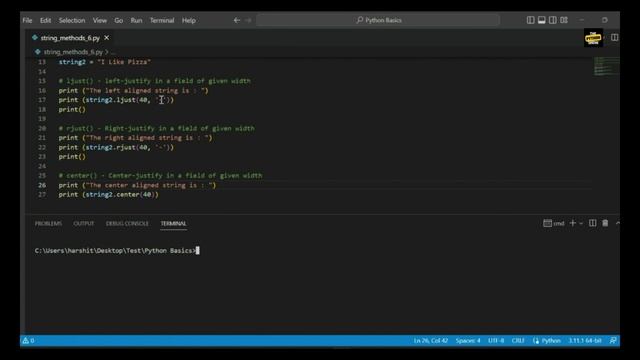640x360 pixels.
Task: Open the File menu
Action: 27,20
